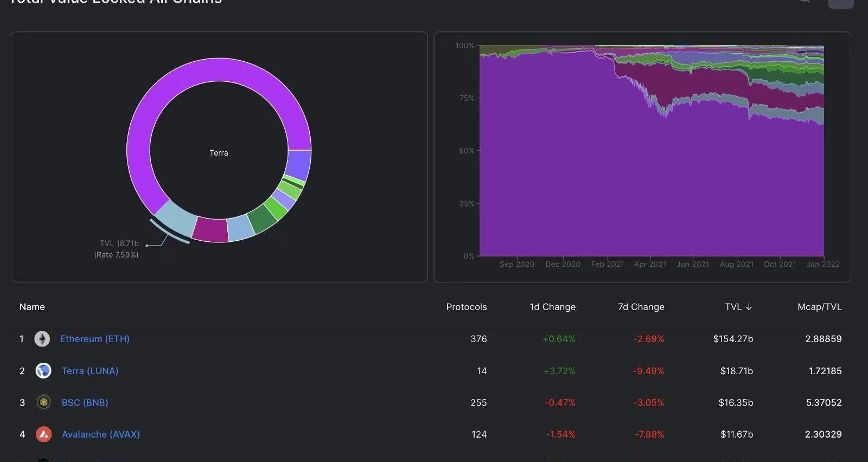Click the Avalanche logo icon in the table
This screenshot has width=868, height=462.
(x=43, y=434)
